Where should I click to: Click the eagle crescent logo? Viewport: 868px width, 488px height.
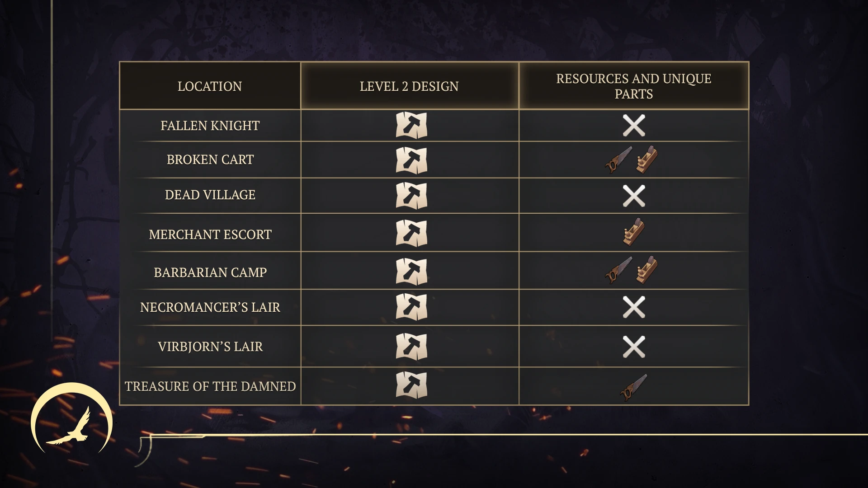[71, 418]
